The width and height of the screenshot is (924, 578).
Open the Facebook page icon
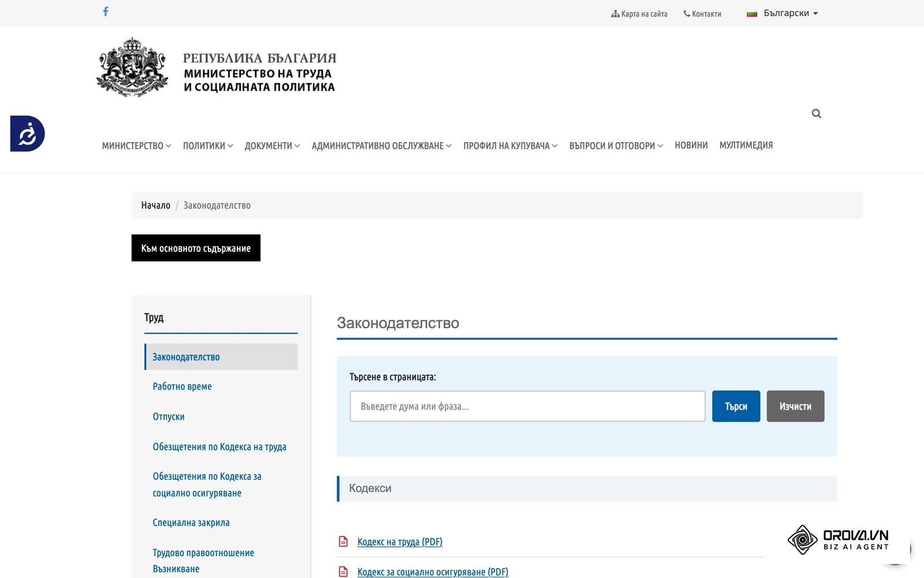tap(106, 12)
